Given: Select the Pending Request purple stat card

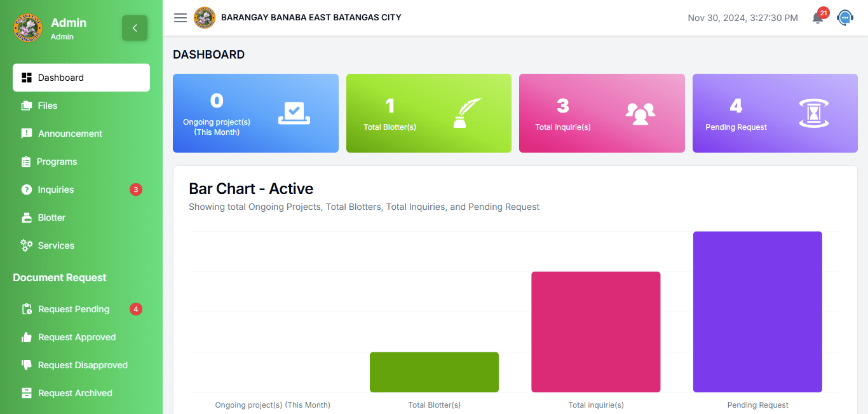Looking at the screenshot, I should (775, 113).
